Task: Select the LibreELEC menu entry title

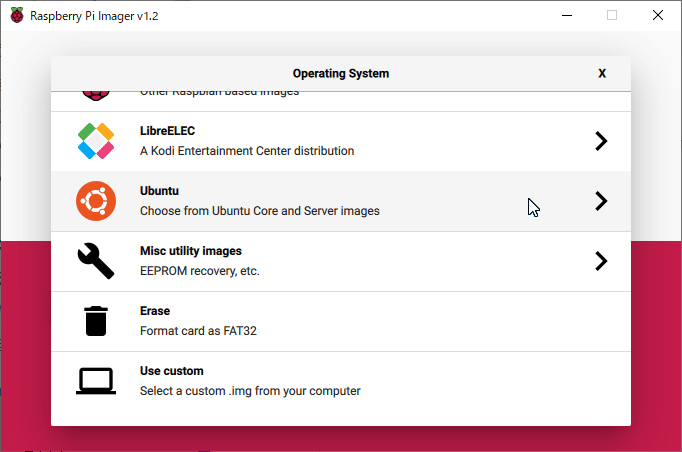Action: pos(167,131)
